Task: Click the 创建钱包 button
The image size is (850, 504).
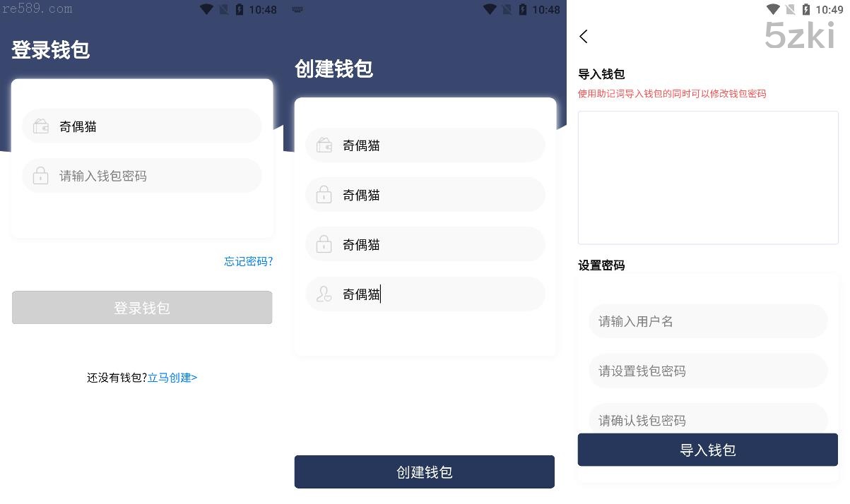Action: 425,472
